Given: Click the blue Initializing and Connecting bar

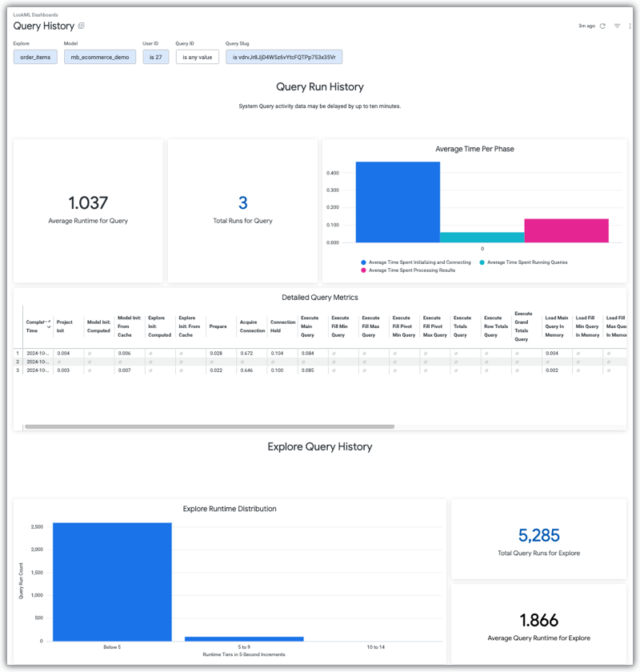Looking at the screenshot, I should (398, 202).
